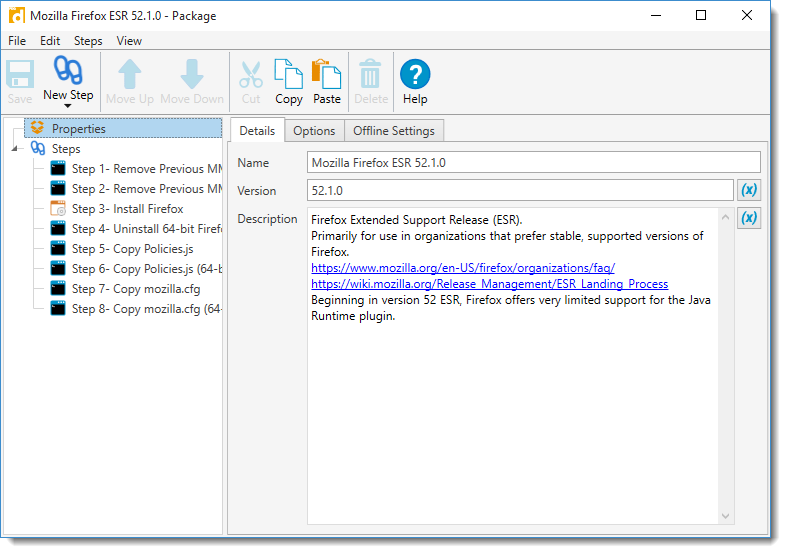Click the Move Up arrow icon
The width and height of the screenshot is (786, 553).
[130, 74]
